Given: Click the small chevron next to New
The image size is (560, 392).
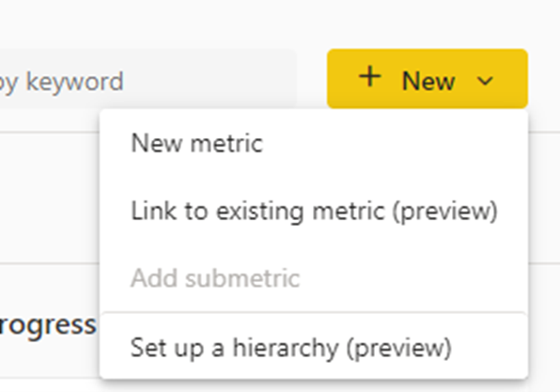Looking at the screenshot, I should [485, 81].
